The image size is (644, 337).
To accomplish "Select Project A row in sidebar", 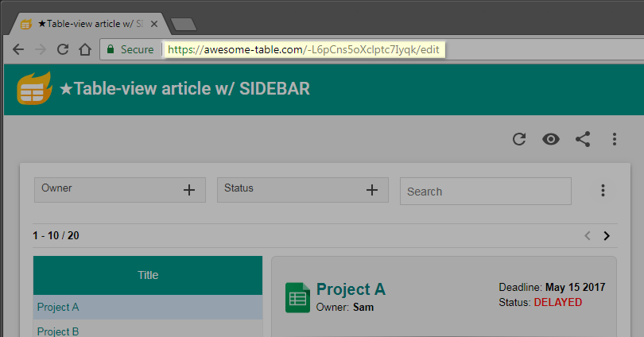I will pos(148,307).
